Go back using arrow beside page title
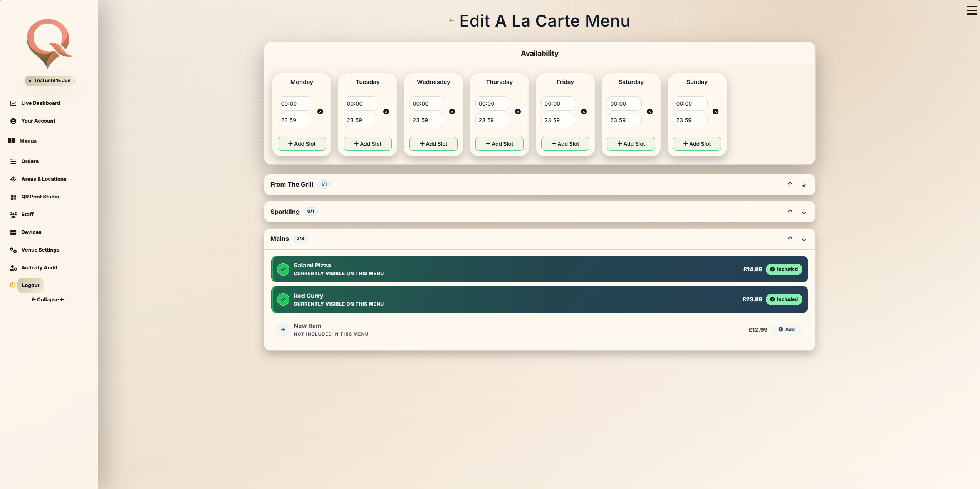Screen dimensions: 980x489 point(451,21)
